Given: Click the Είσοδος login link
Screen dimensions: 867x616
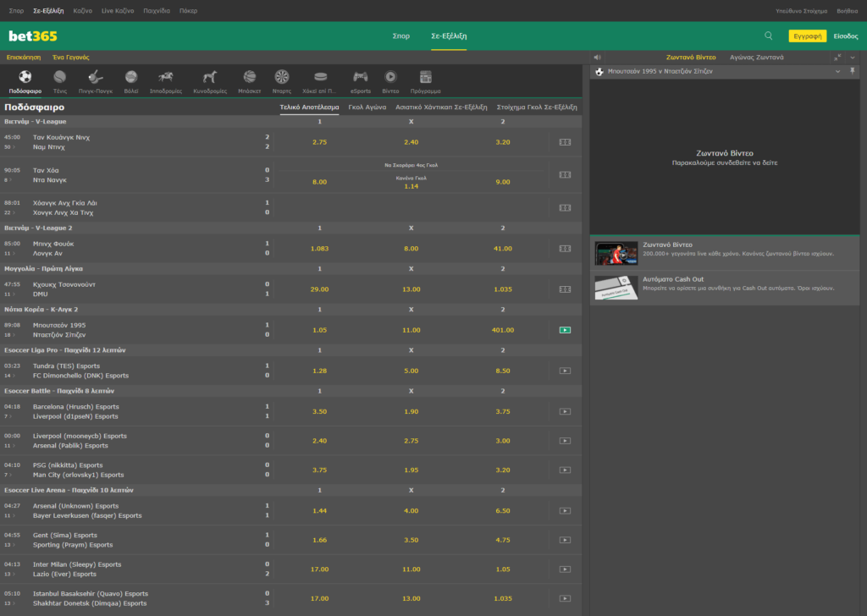Looking at the screenshot, I should (846, 36).
